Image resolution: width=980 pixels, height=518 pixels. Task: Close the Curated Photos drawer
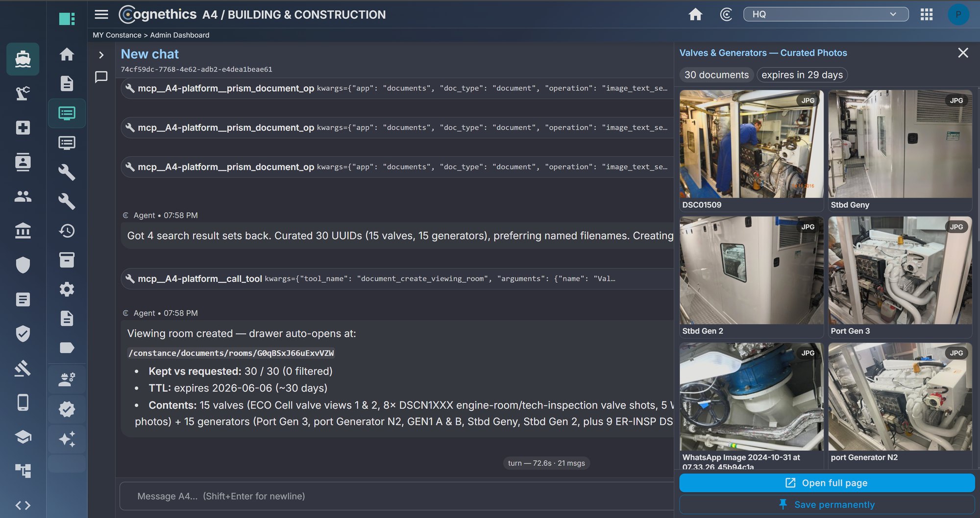[x=963, y=53]
